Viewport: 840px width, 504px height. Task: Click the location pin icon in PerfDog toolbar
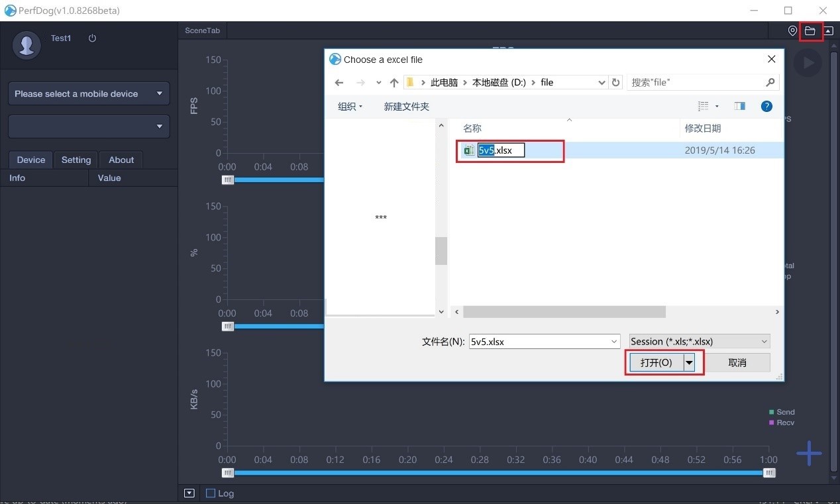point(792,30)
